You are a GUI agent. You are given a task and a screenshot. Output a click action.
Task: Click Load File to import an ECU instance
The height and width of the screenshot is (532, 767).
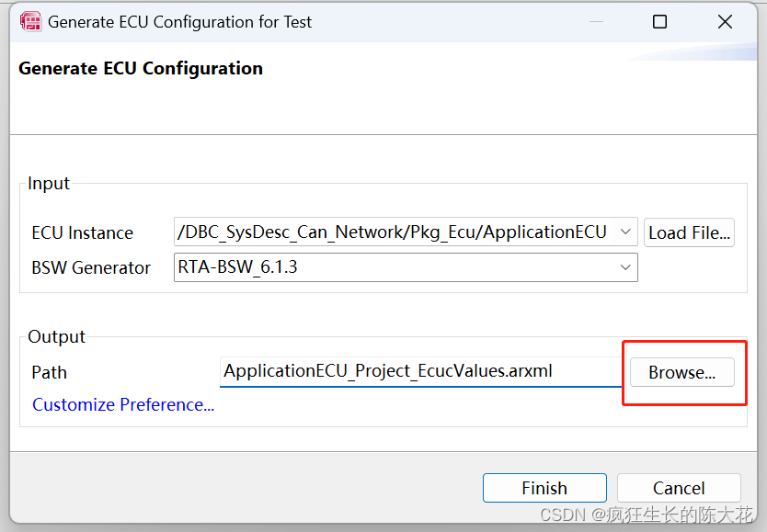pyautogui.click(x=689, y=232)
